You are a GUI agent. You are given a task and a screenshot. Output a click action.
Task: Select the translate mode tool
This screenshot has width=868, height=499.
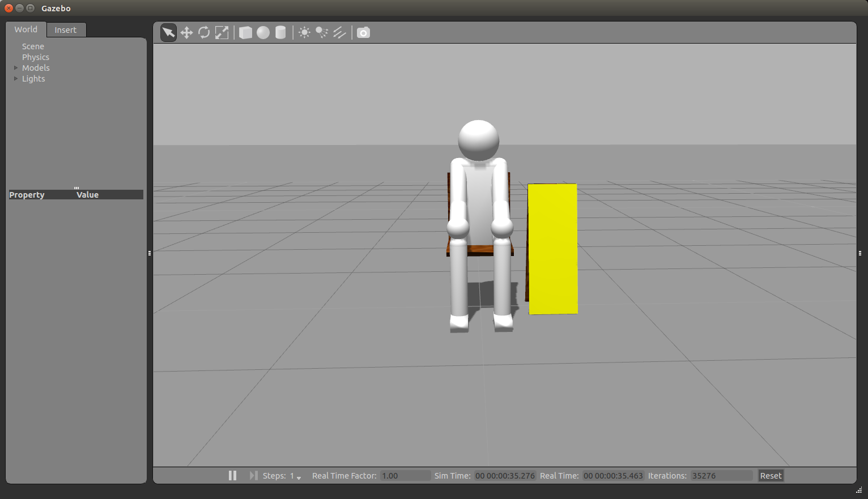[x=186, y=33]
